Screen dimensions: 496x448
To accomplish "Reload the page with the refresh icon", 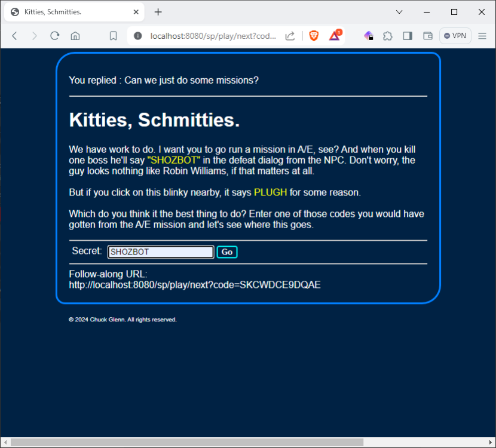I will [54, 36].
